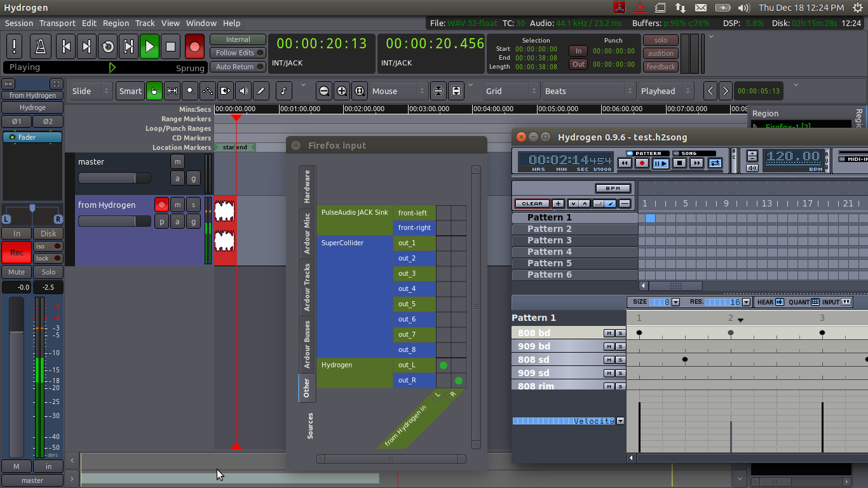The width and height of the screenshot is (868, 488).
Task: Open the Track menu
Action: 145,23
